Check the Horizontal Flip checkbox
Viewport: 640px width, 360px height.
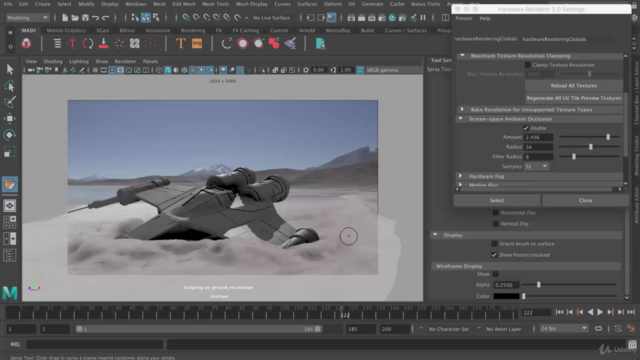496,213
